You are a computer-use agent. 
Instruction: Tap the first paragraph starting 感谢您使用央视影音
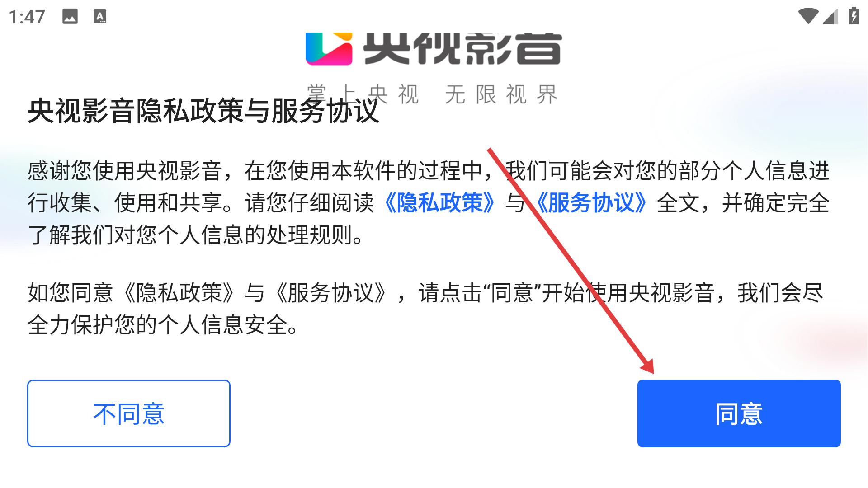coord(429,203)
